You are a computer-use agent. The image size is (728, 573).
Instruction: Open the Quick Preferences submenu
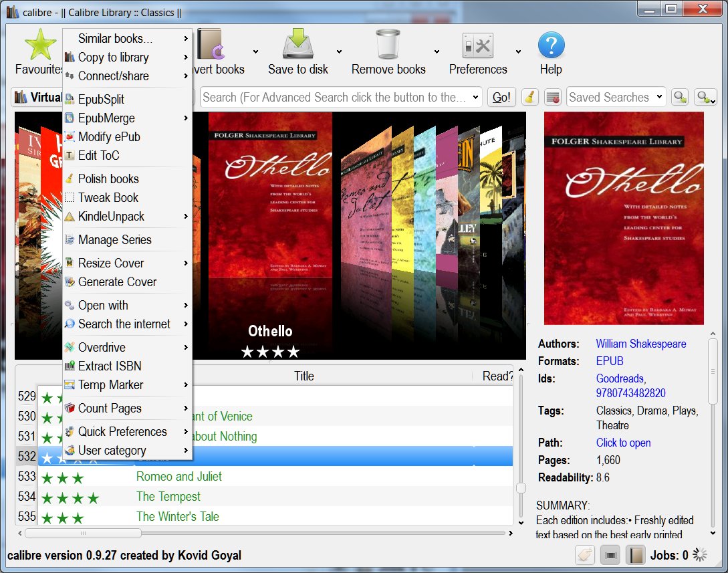pos(127,431)
